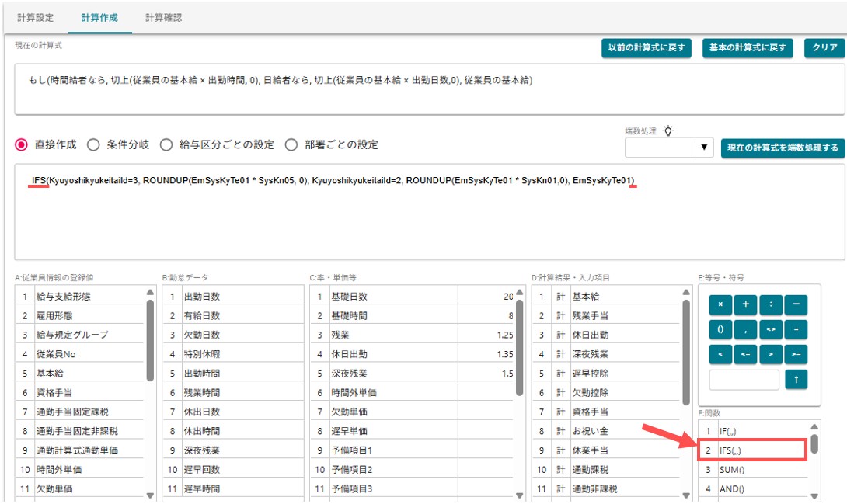Select 基礎時間 in list C
The height and width of the screenshot is (504, 847).
coord(413,315)
